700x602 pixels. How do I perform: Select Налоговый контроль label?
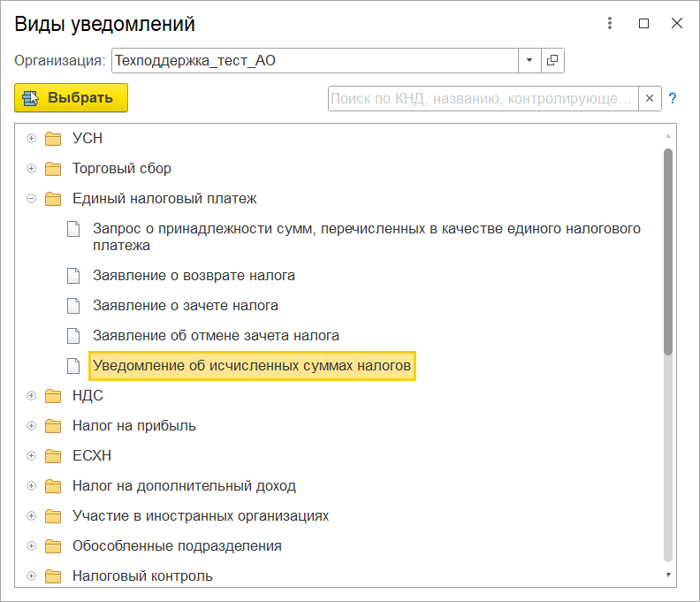[x=143, y=575]
